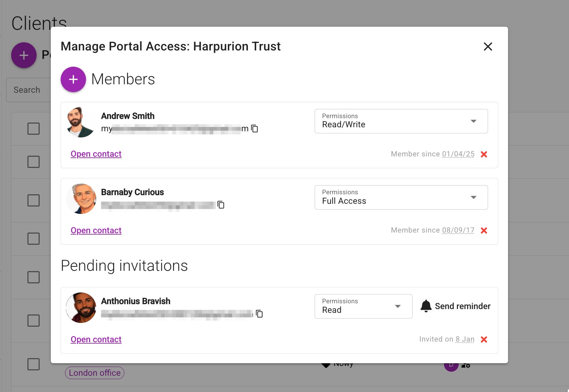Copy Barnaby Curious's email address
Image resolution: width=569 pixels, height=392 pixels.
(x=221, y=205)
